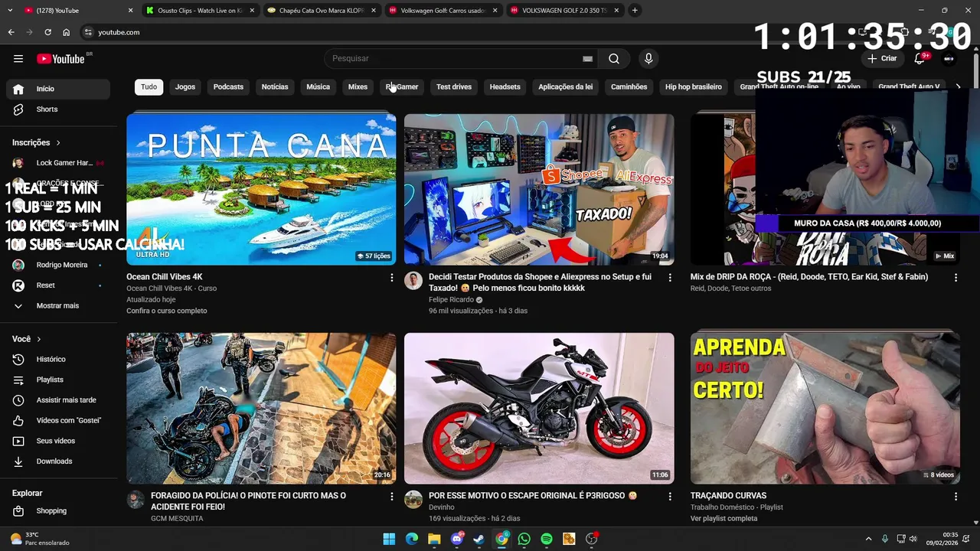
Task: Select the Jogos filter chip
Action: 185,87
